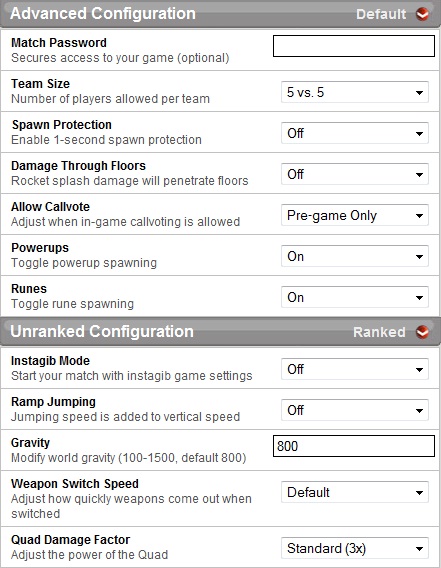Viewport: 441px width, 568px height.
Task: Click inside the Match Password field
Action: (x=354, y=46)
